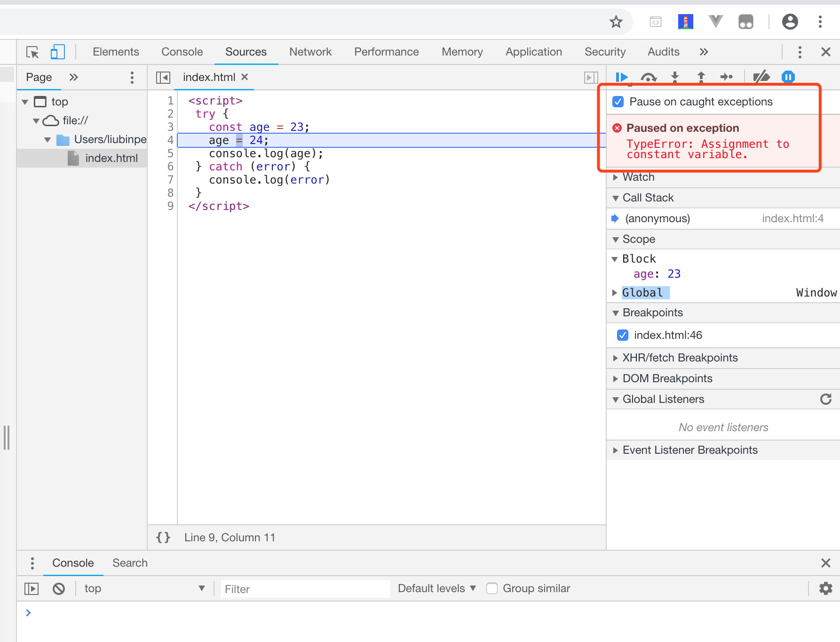Open console settings gear
The width and height of the screenshot is (840, 642).
click(x=826, y=588)
